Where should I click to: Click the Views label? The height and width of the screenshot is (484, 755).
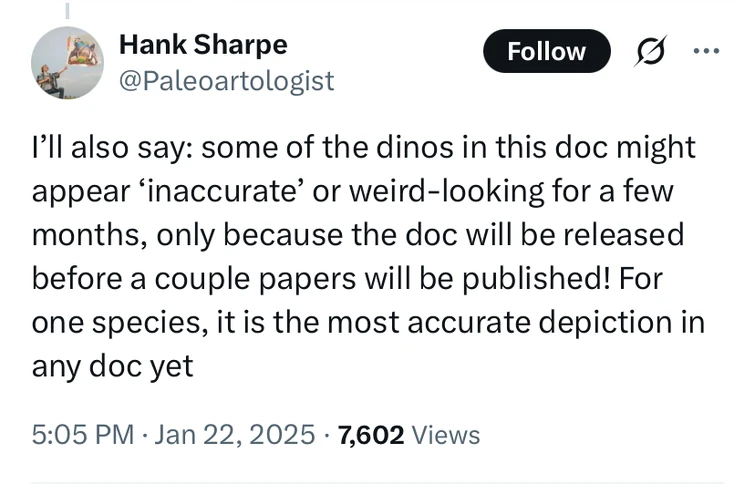(446, 435)
